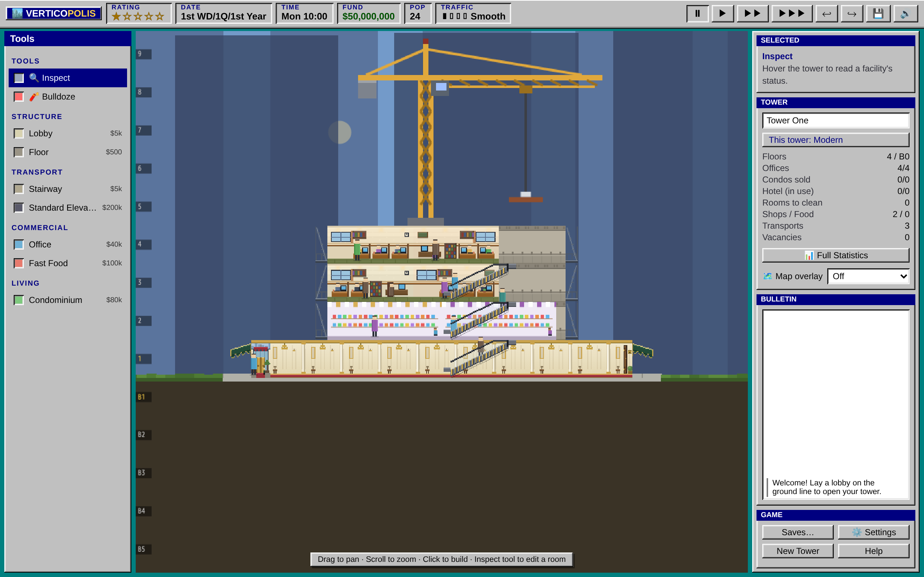924x577 pixels.
Task: Choose the Stairway transport
Action: [x=67, y=189]
